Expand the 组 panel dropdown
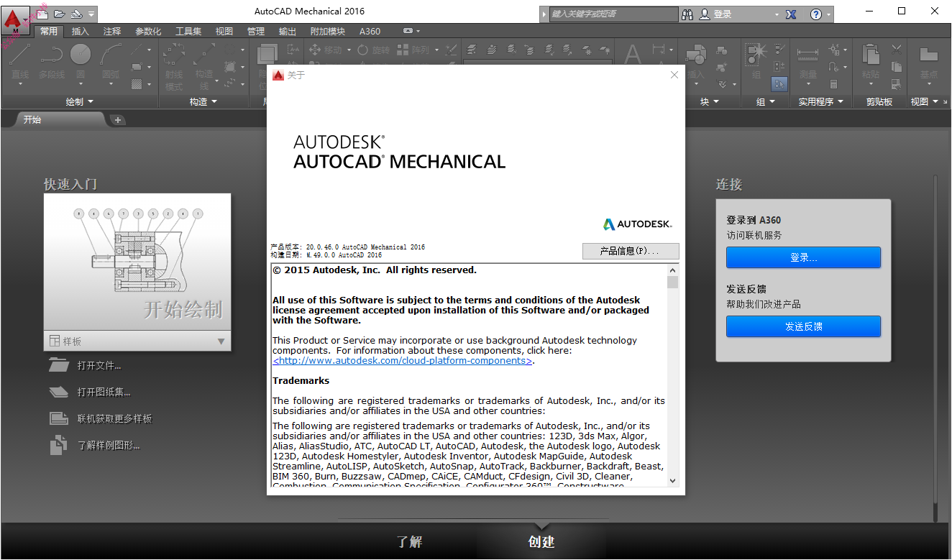Viewport: 952px width, 560px height. [x=766, y=102]
